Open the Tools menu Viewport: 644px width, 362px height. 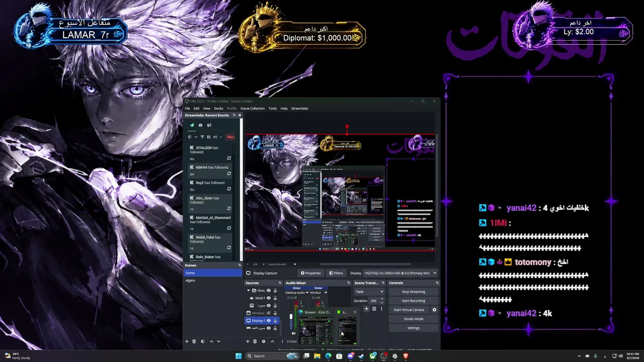[x=273, y=108]
